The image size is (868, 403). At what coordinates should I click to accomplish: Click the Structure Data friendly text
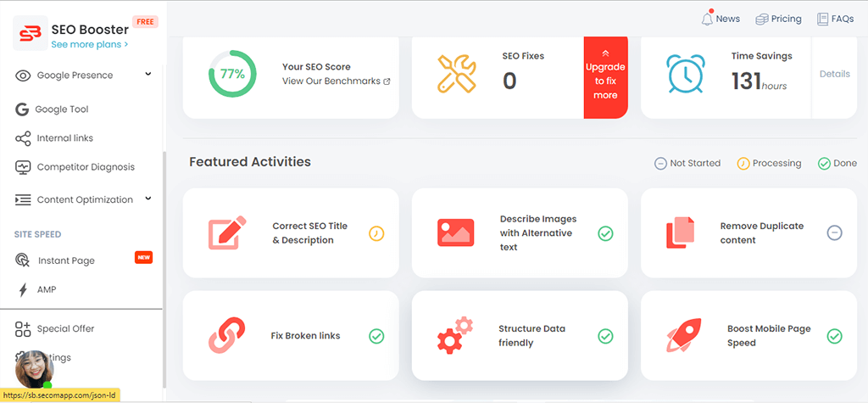point(532,336)
